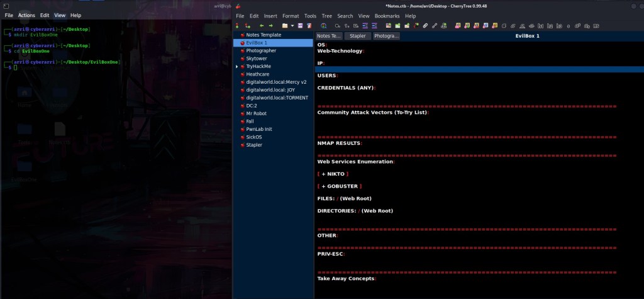
Task: Switch to the Stapler node tab
Action: [357, 37]
